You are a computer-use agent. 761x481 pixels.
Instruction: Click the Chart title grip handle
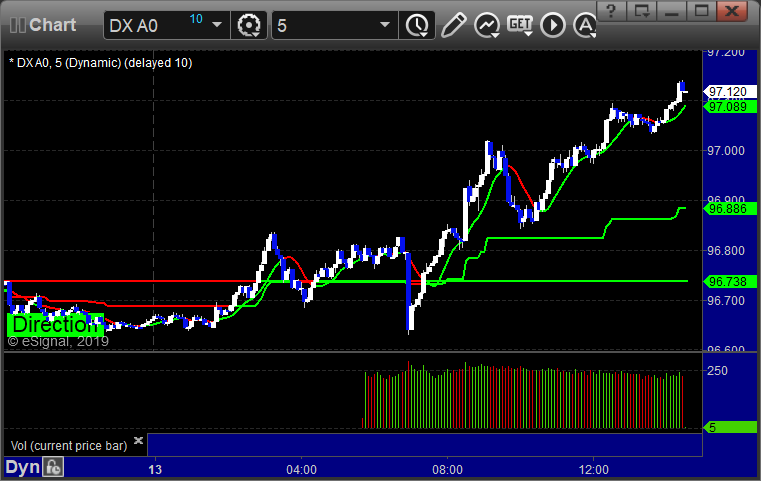point(17,25)
